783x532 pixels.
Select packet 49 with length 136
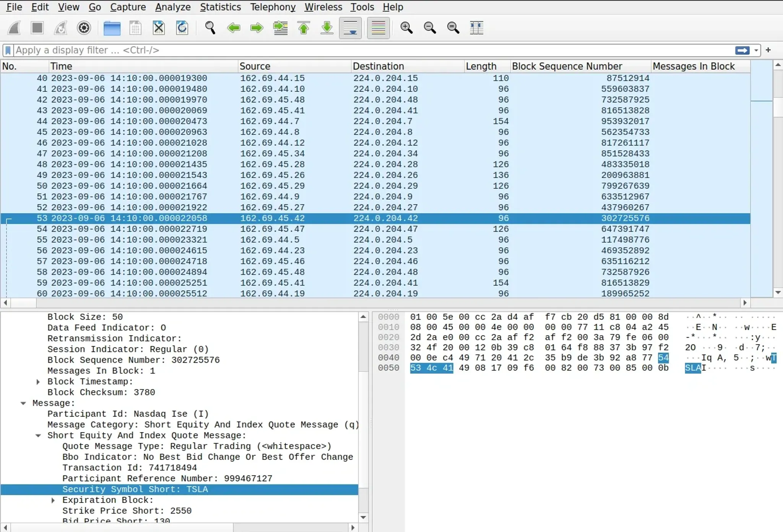(x=375, y=175)
